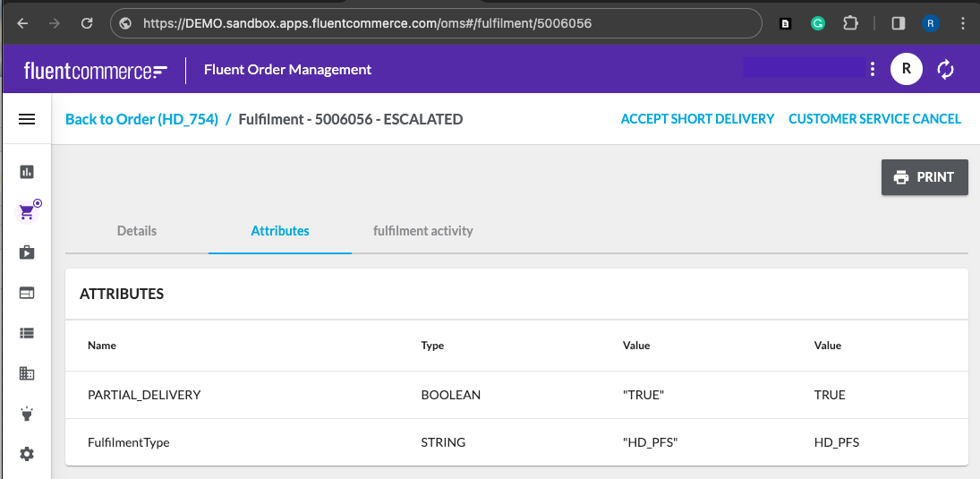Toggle the browser side panel
The image size is (980, 479).
[x=899, y=24]
